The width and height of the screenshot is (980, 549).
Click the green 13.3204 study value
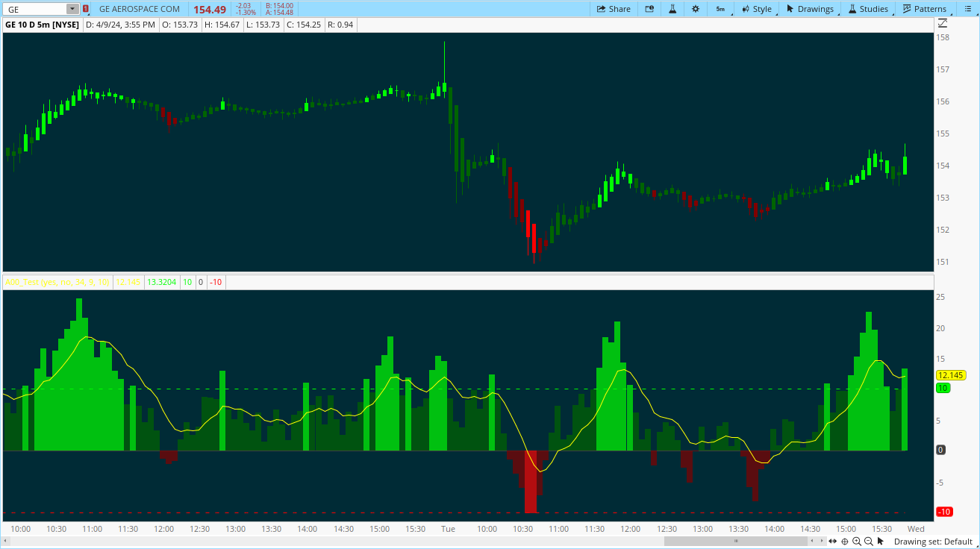coord(162,282)
